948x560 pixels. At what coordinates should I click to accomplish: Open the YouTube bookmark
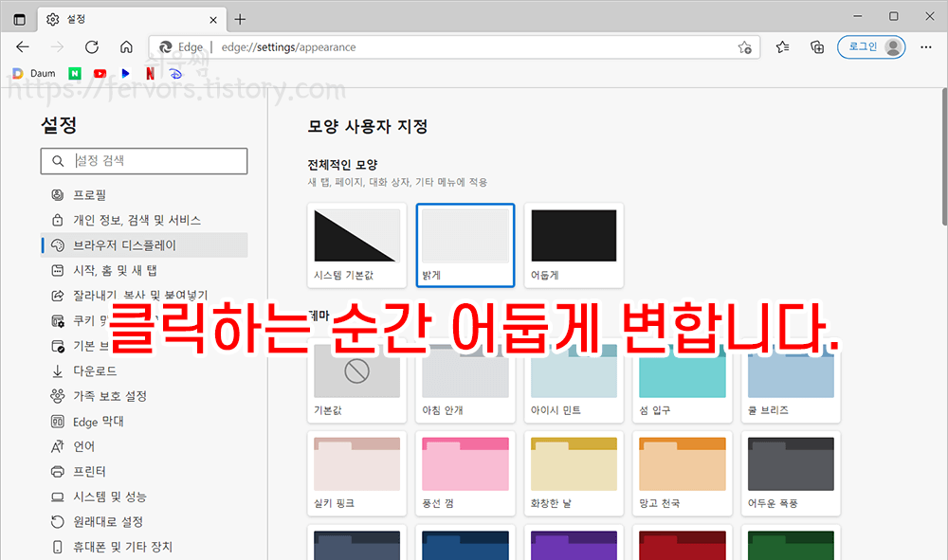100,73
